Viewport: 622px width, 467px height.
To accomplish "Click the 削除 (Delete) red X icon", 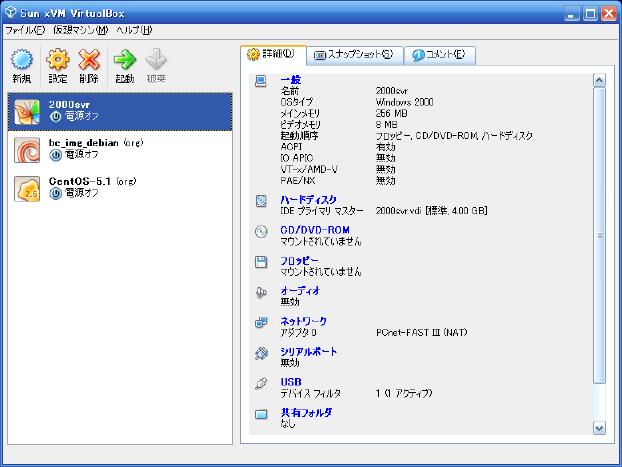I will (x=89, y=60).
